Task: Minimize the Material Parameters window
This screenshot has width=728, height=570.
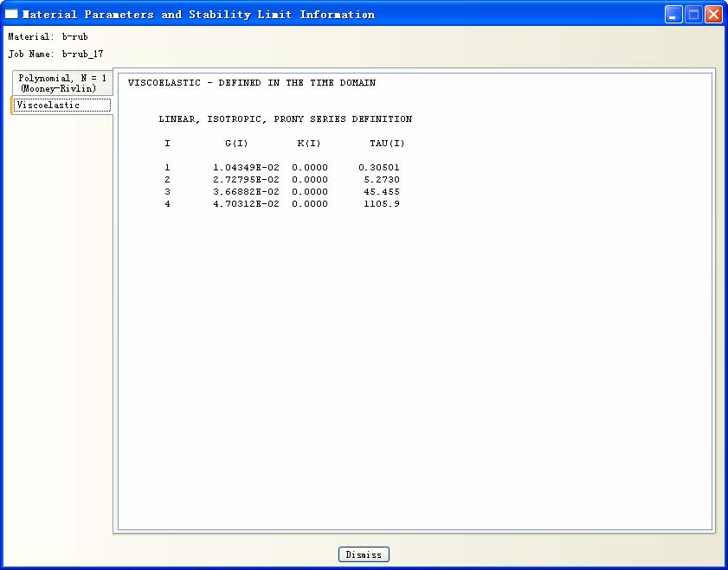Action: click(673, 15)
